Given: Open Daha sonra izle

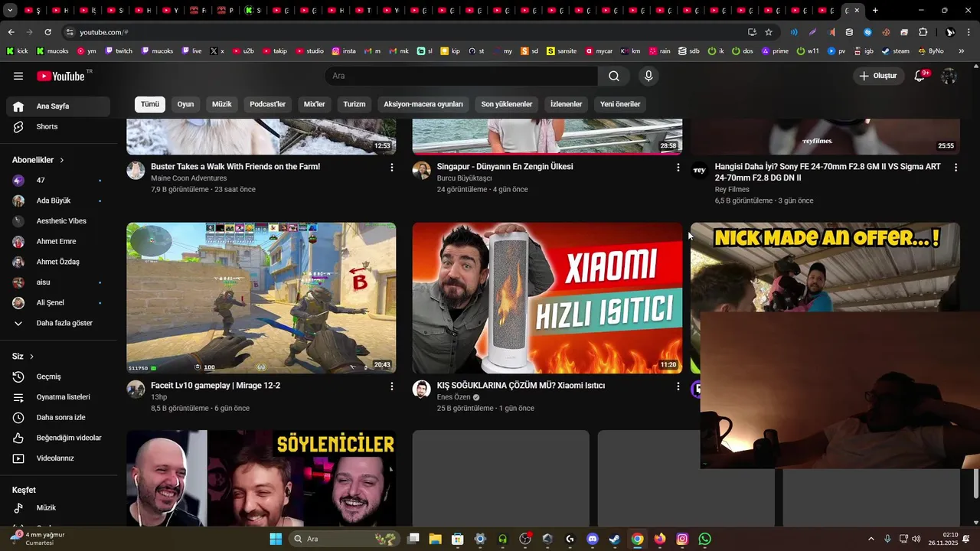Looking at the screenshot, I should click(58, 418).
